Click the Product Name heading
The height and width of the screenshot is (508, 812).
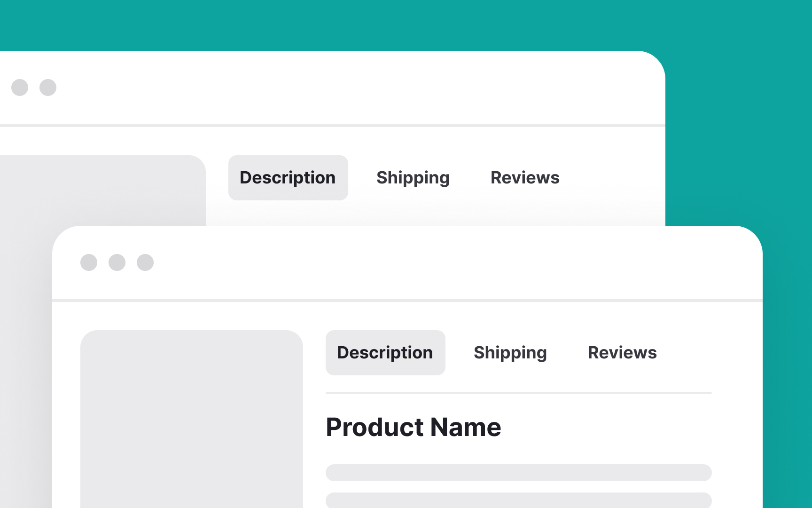[x=414, y=427]
